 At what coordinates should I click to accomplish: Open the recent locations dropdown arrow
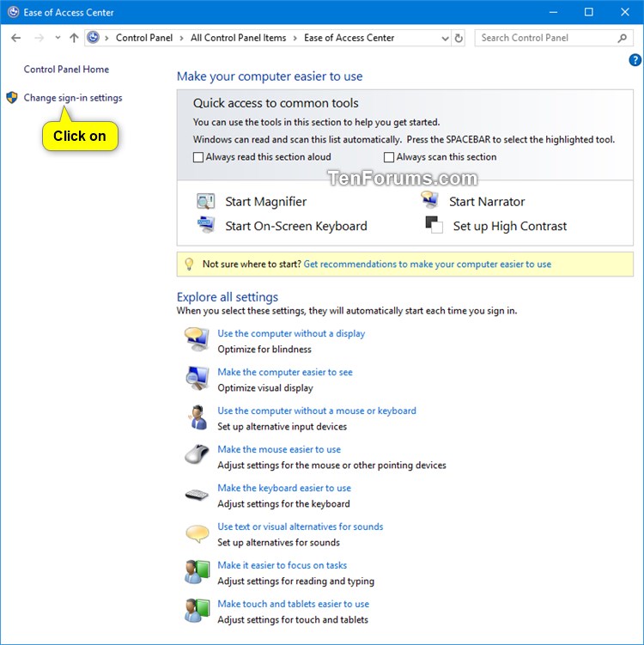click(58, 38)
